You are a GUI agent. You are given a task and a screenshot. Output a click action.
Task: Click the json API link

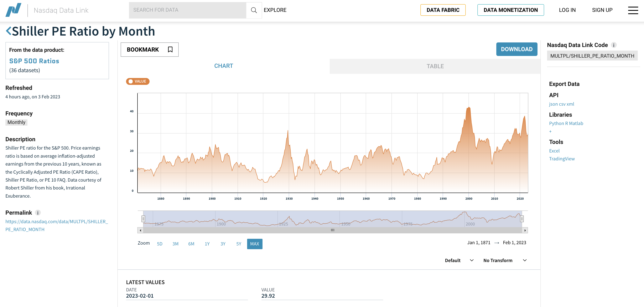[x=553, y=104]
